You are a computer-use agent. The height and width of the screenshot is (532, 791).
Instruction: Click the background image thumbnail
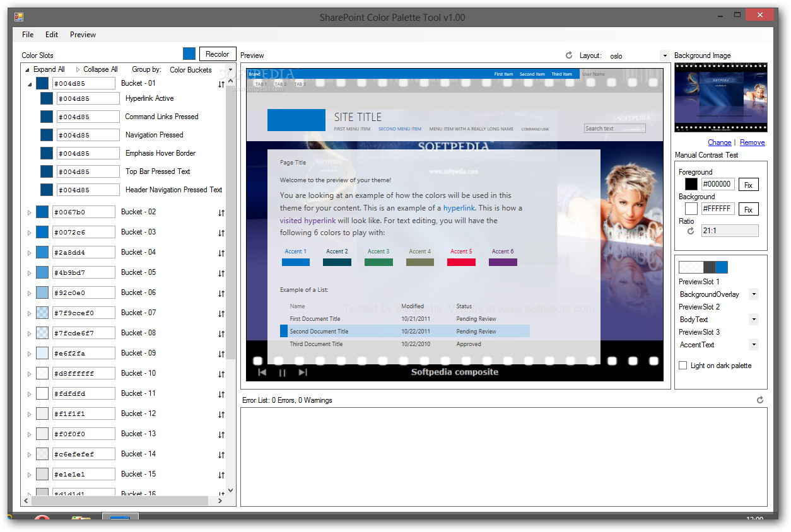point(720,97)
